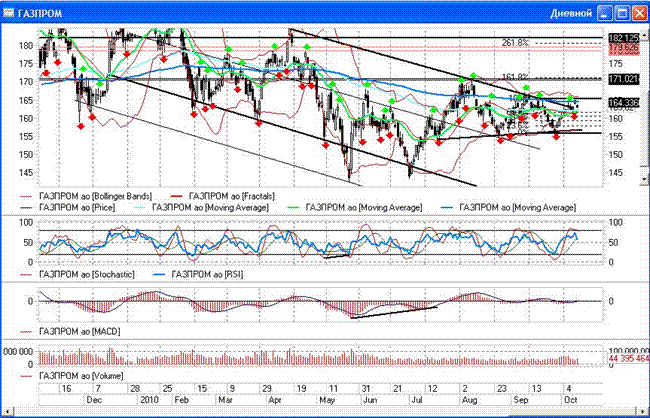Image resolution: width=650 pixels, height=418 pixels.
Task: Click the Oct month label on time axis
Action: 571,400
